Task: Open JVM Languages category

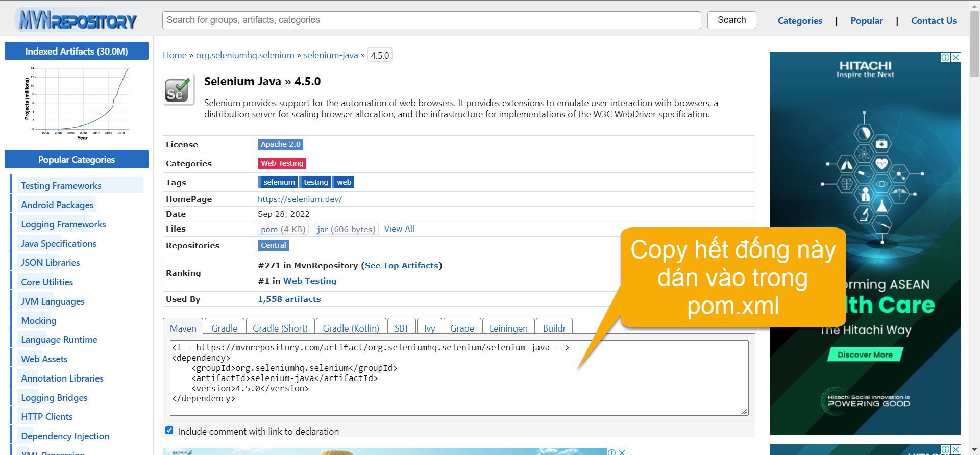Action: click(x=53, y=301)
